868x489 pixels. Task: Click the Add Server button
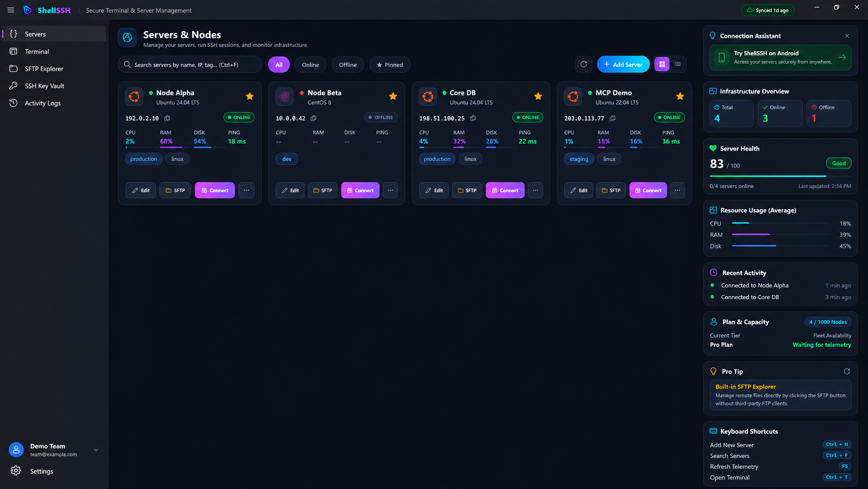(623, 64)
